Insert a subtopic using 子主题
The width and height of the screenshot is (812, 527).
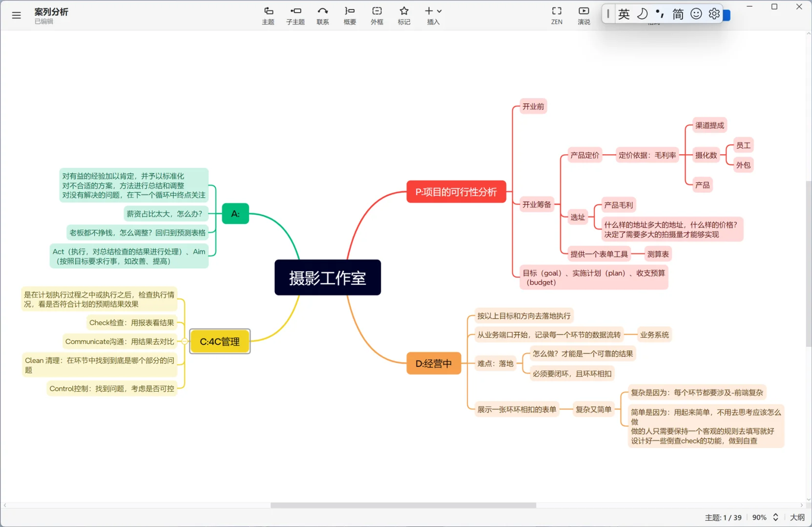[x=295, y=16]
